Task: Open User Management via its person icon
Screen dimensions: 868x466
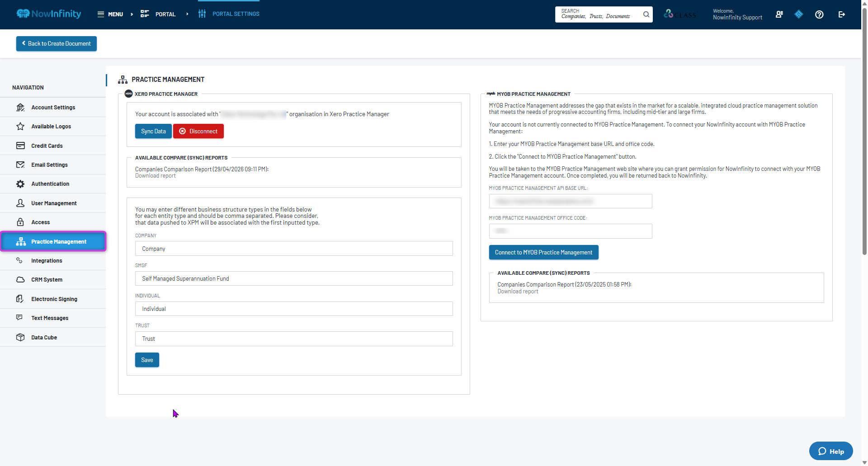Action: 20,203
